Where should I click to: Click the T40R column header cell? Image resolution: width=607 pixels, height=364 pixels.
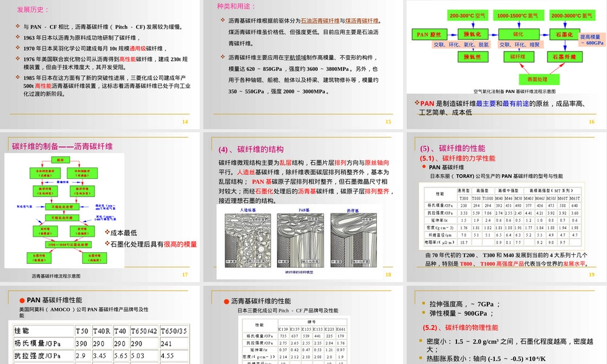click(102, 331)
